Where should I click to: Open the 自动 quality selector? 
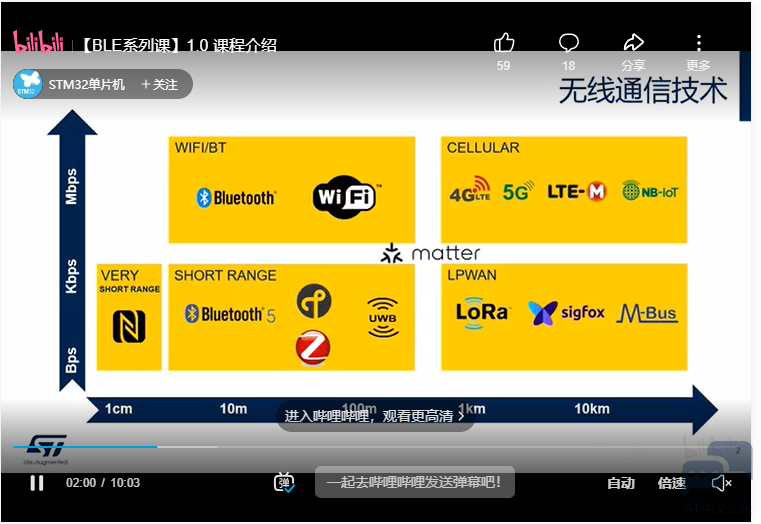(621, 483)
